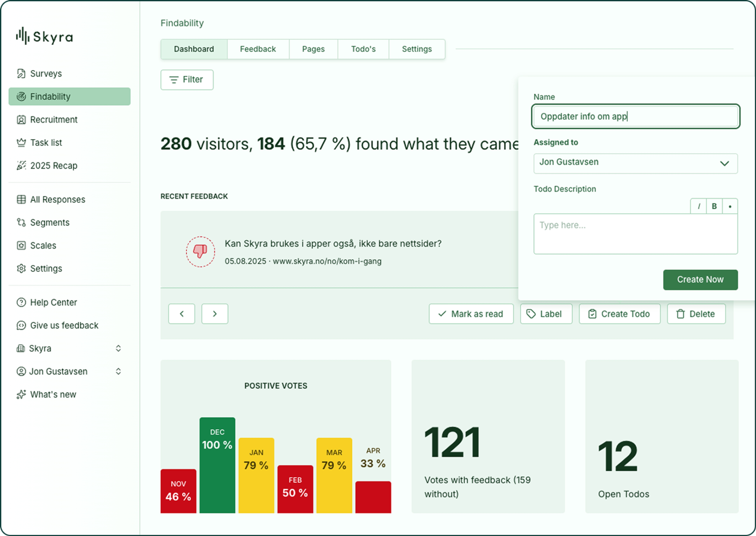Screen dimensions: 756x536
Task: Open the Help Center
Action: pos(69,302)
